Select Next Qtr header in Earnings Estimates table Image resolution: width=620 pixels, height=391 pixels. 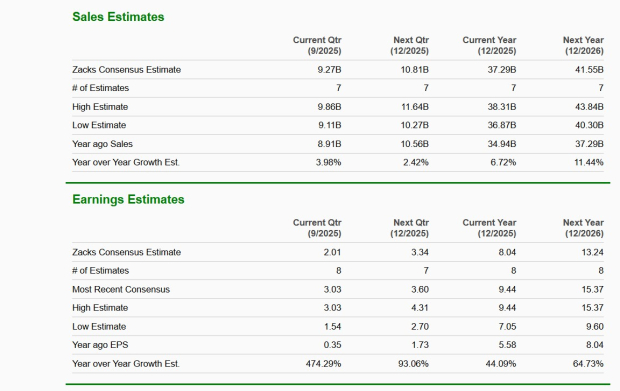click(x=409, y=228)
